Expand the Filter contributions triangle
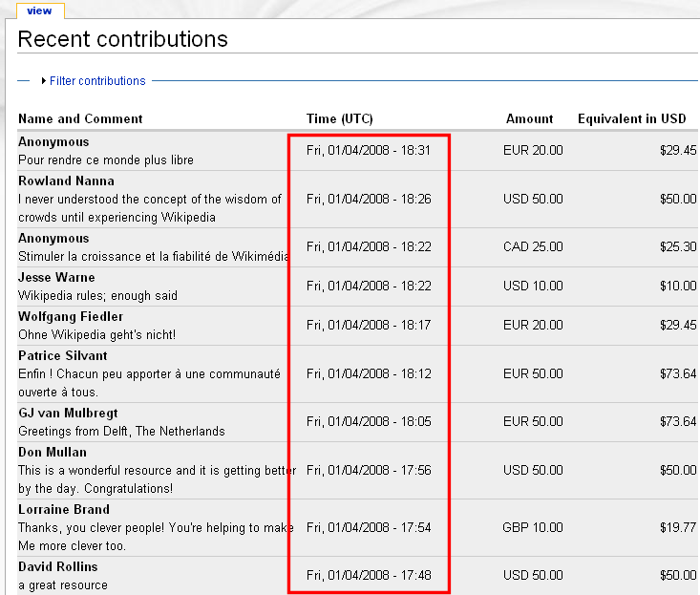The width and height of the screenshot is (700, 595). (44, 81)
